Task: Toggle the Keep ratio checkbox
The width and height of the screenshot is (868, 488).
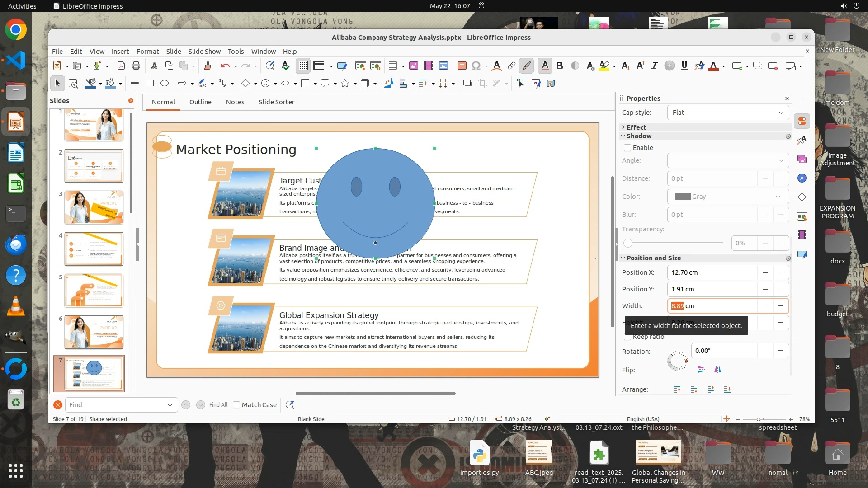Action: [627, 337]
